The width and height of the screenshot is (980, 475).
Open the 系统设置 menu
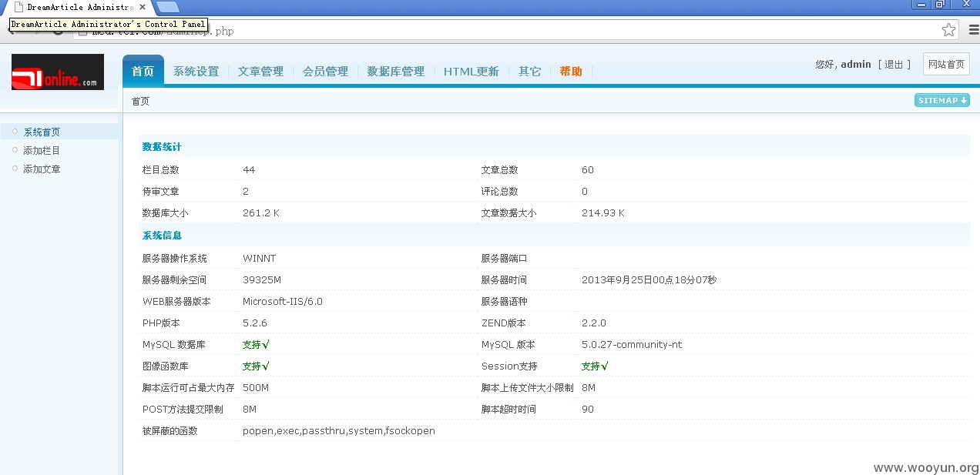pos(196,72)
